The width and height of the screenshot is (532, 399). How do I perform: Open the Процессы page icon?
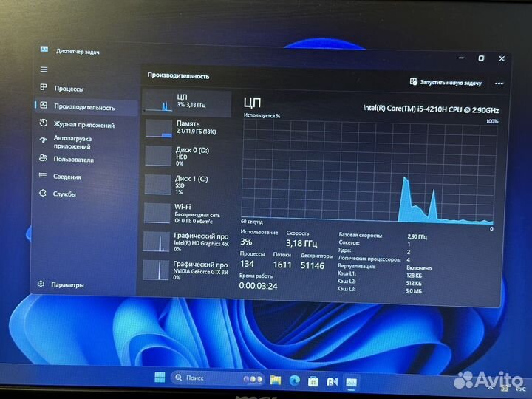44,87
